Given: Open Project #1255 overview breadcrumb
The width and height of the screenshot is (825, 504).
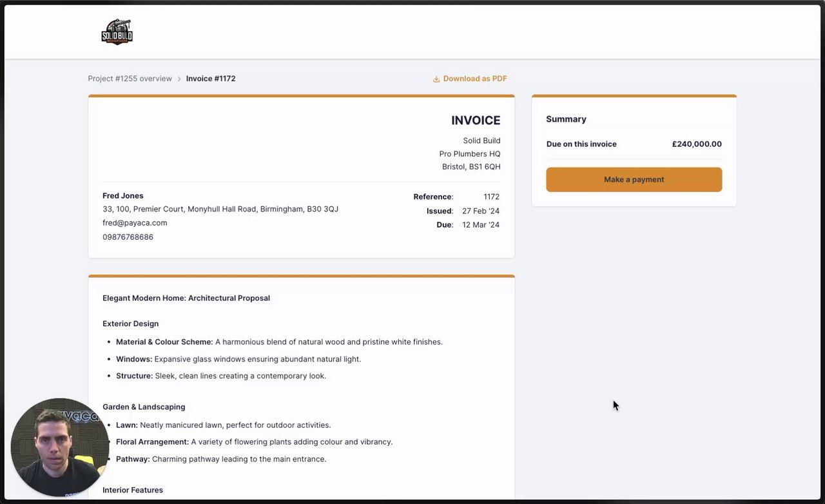Looking at the screenshot, I should click(130, 79).
